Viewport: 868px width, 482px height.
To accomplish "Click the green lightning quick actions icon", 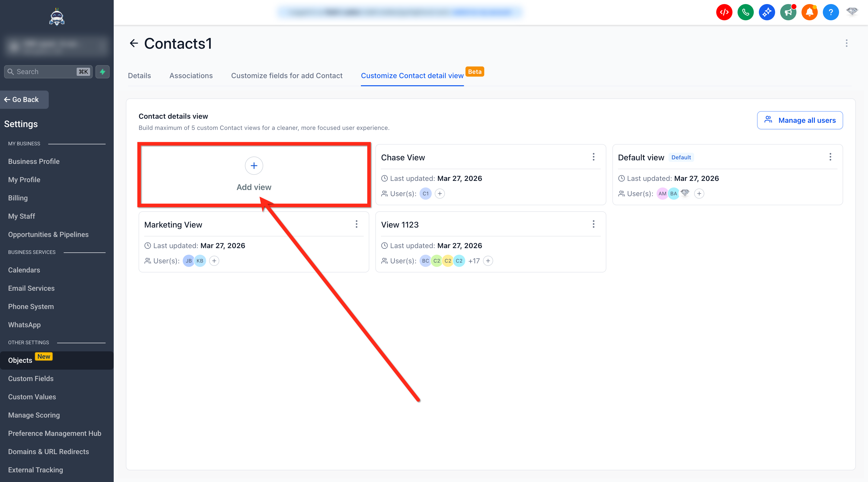I will [x=103, y=72].
